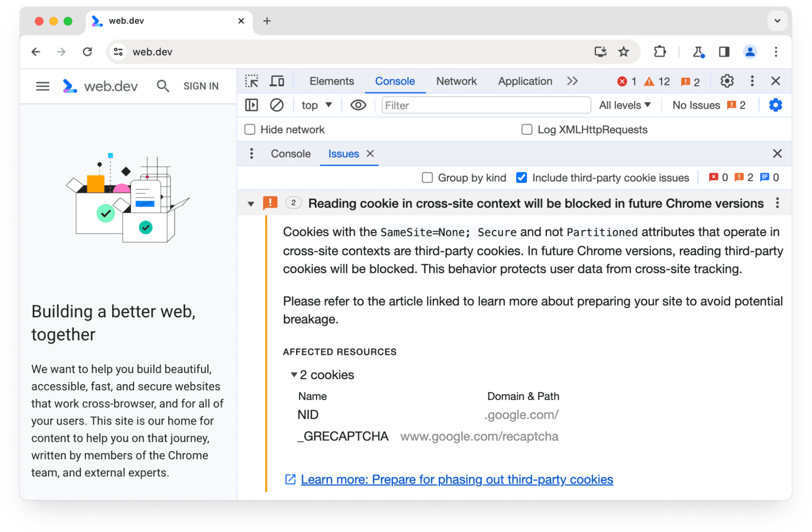Open the Network panel tab
The height and width of the screenshot is (532, 812).
[456, 81]
